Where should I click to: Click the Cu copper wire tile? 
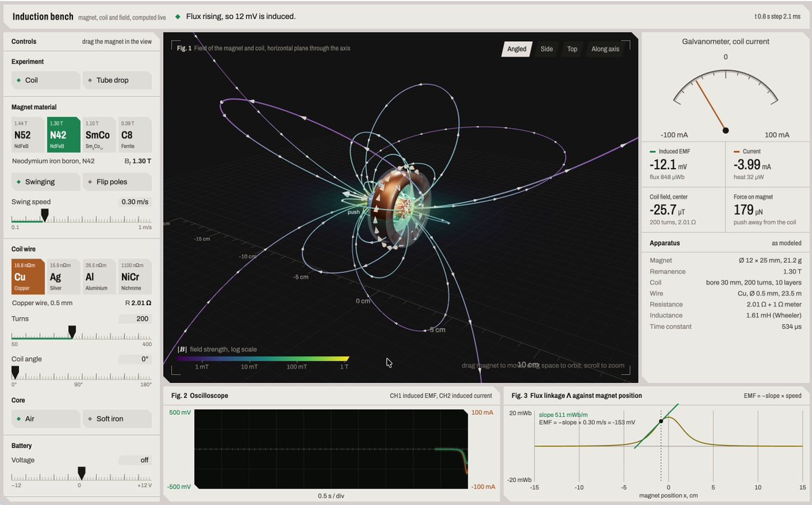click(28, 277)
